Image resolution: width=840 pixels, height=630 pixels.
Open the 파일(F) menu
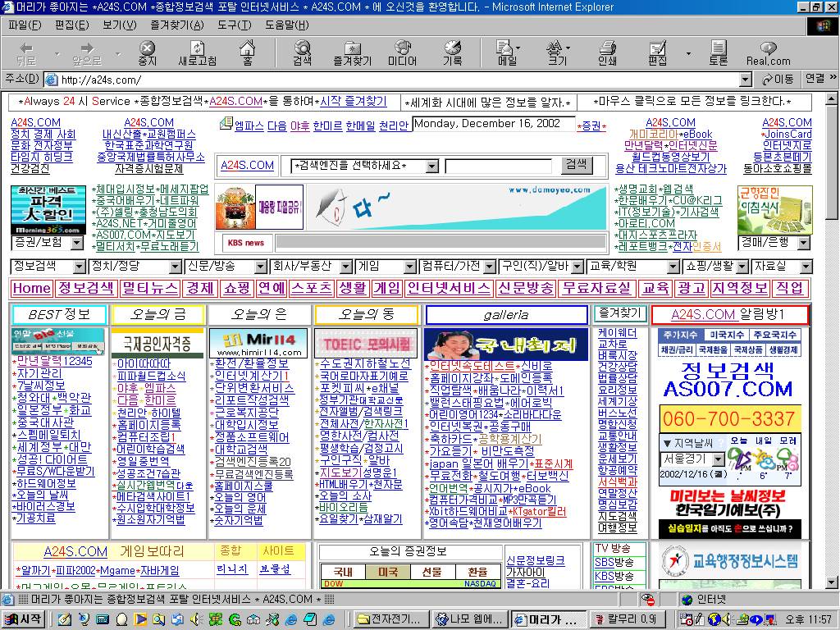point(25,25)
